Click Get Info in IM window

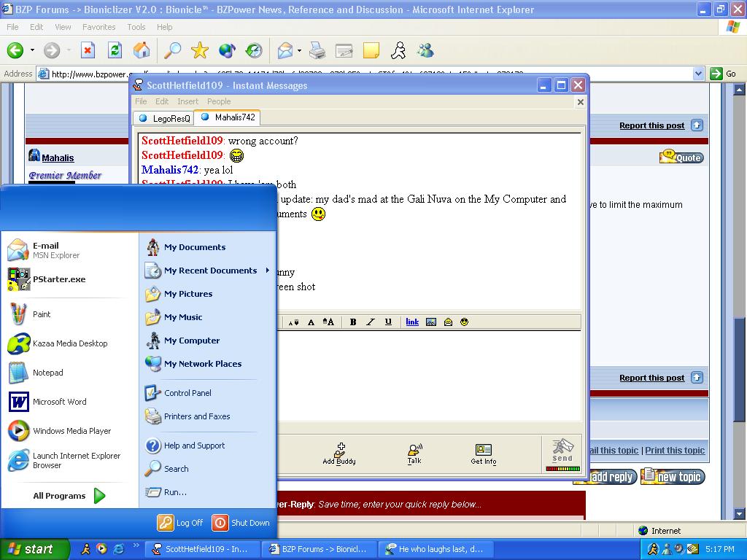[x=484, y=454]
